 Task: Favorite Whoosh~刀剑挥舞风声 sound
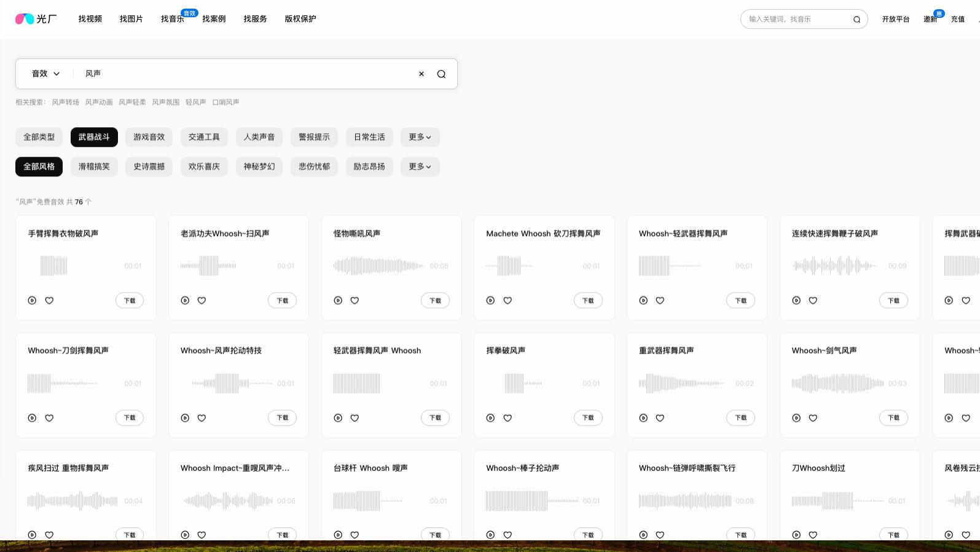(x=49, y=418)
